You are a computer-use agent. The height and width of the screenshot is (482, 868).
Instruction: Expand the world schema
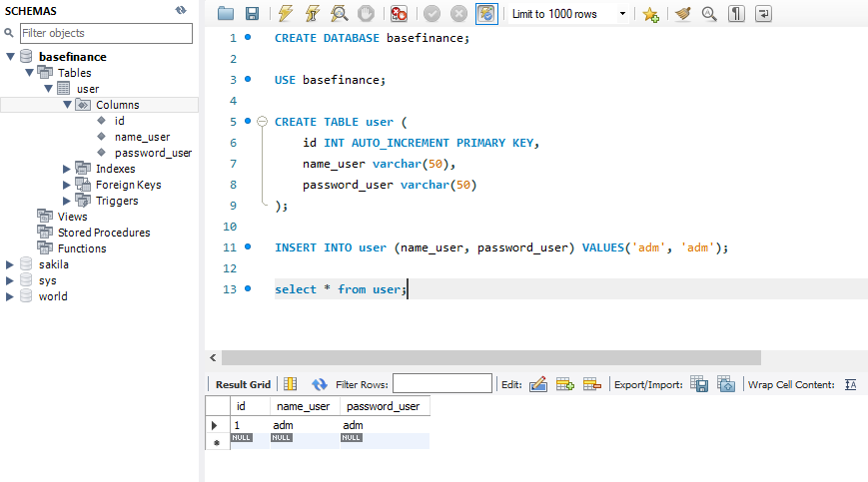click(9, 296)
